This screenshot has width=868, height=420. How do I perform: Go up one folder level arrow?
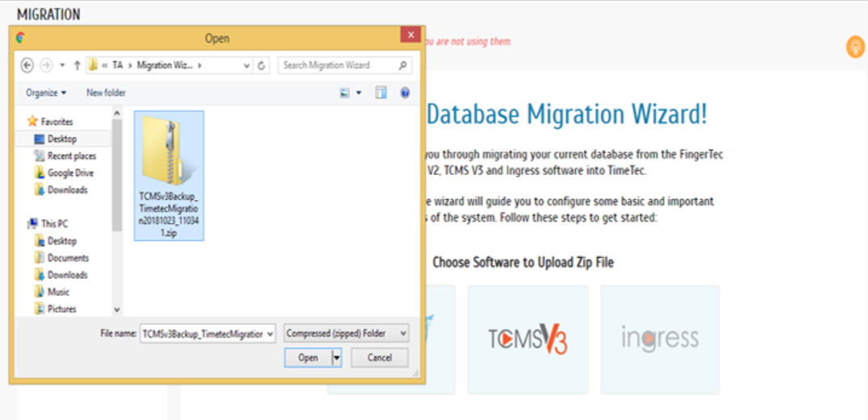(77, 65)
